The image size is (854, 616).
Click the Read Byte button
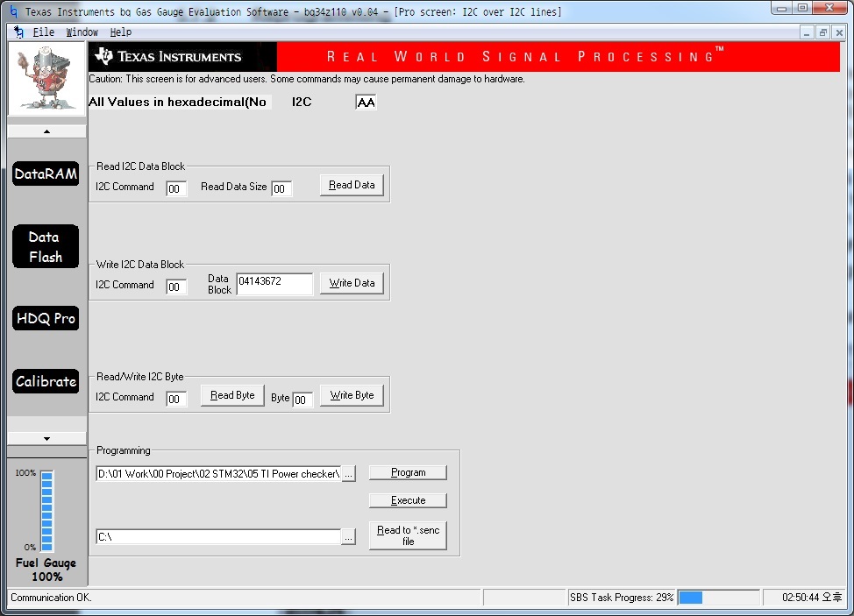(x=232, y=395)
